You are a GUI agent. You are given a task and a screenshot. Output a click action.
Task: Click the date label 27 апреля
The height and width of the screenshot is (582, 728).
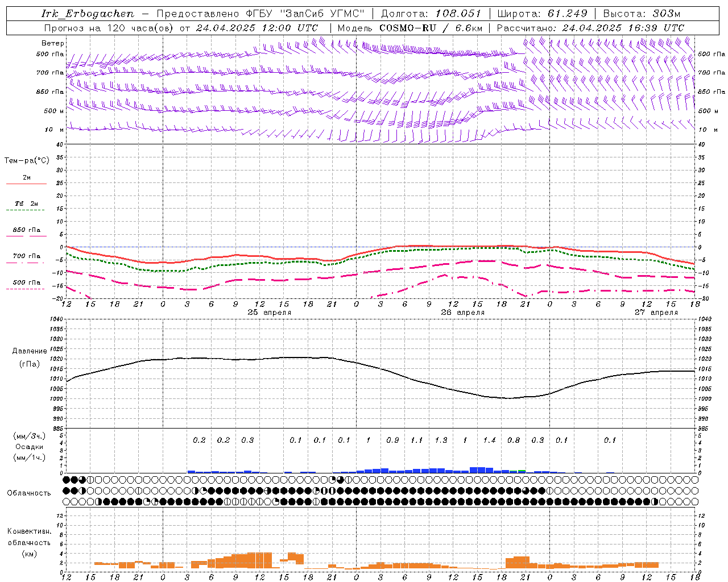click(656, 313)
